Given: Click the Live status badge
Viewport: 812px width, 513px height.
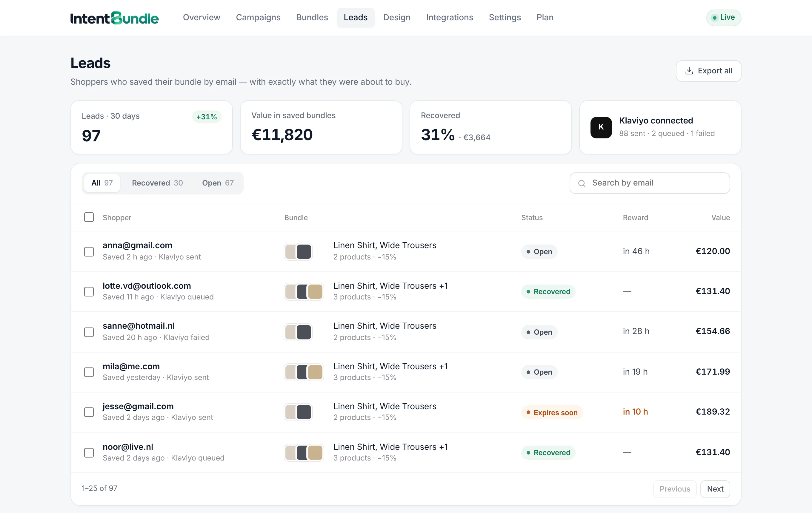Looking at the screenshot, I should [x=724, y=18].
